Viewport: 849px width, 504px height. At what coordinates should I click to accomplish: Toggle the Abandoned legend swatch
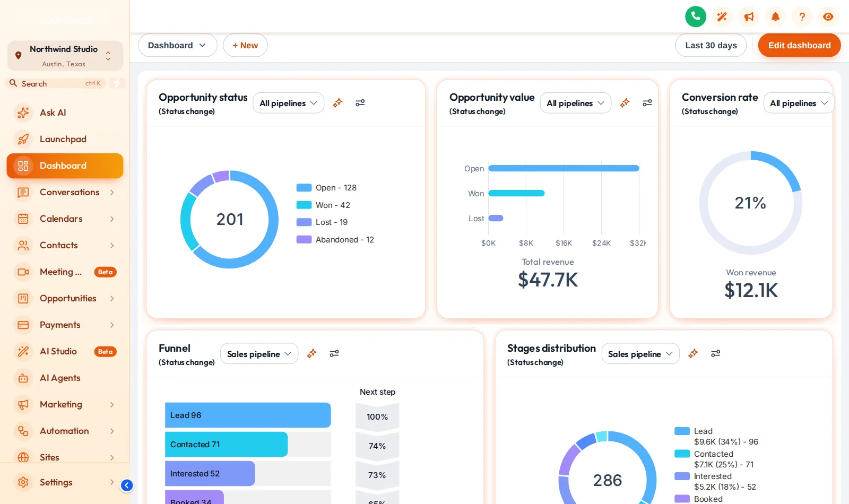[x=304, y=239]
